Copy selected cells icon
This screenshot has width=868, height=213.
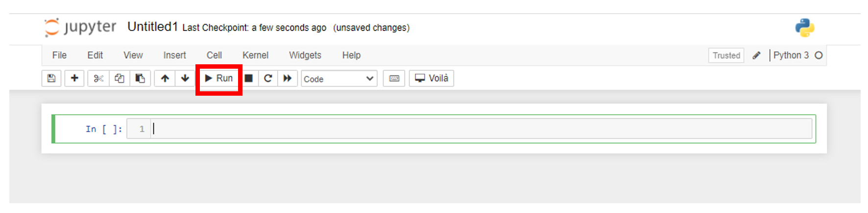pyautogui.click(x=119, y=79)
